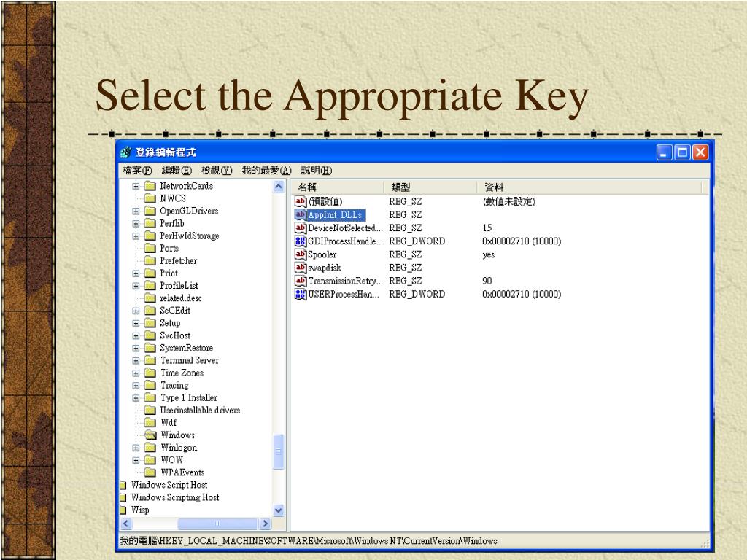Image resolution: width=747 pixels, height=560 pixels.
Task: Click the NWCS folder icon
Action: click(150, 198)
